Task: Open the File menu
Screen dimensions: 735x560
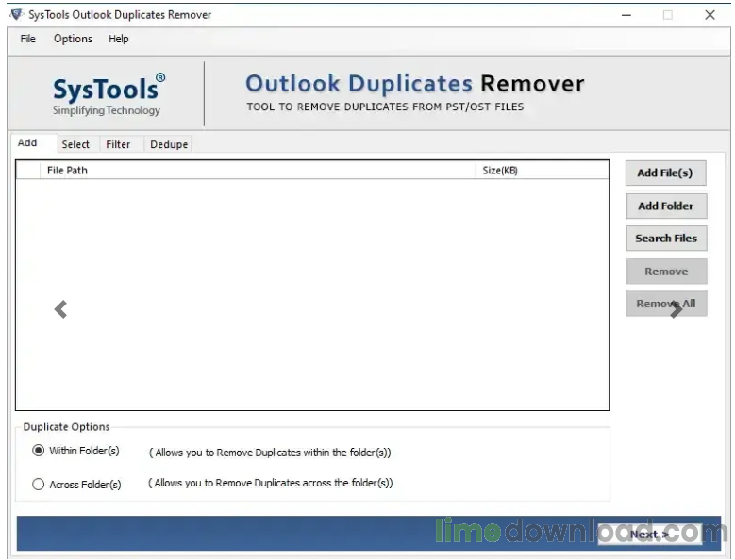Action: point(27,39)
